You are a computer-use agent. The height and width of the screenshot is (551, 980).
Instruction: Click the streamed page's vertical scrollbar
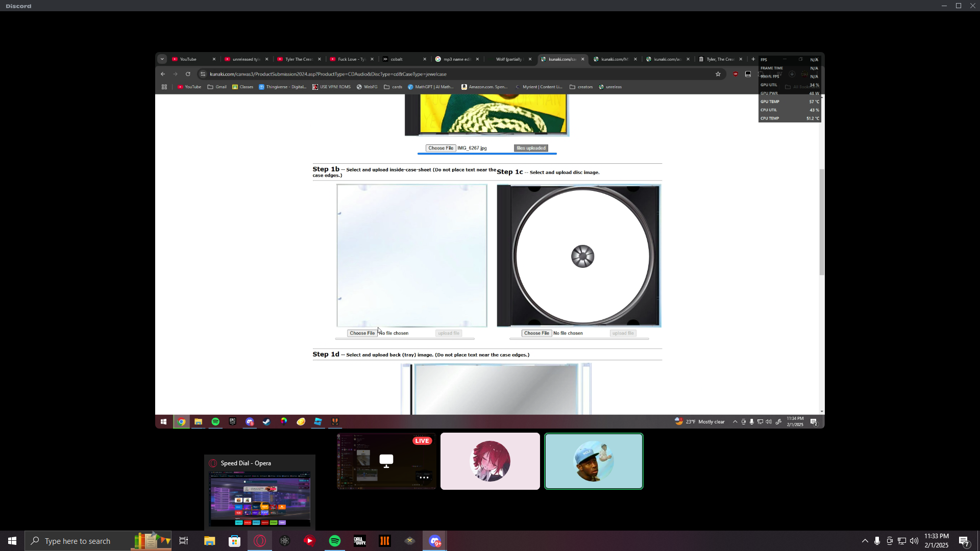[x=821, y=222]
